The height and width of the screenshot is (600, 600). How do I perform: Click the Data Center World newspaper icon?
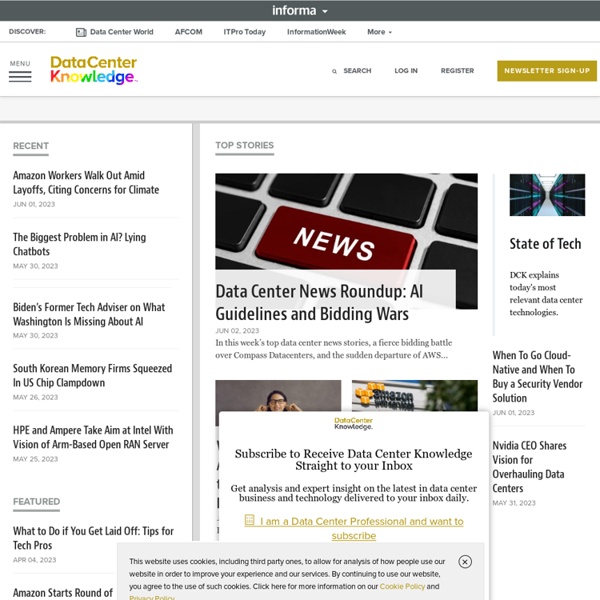81,32
